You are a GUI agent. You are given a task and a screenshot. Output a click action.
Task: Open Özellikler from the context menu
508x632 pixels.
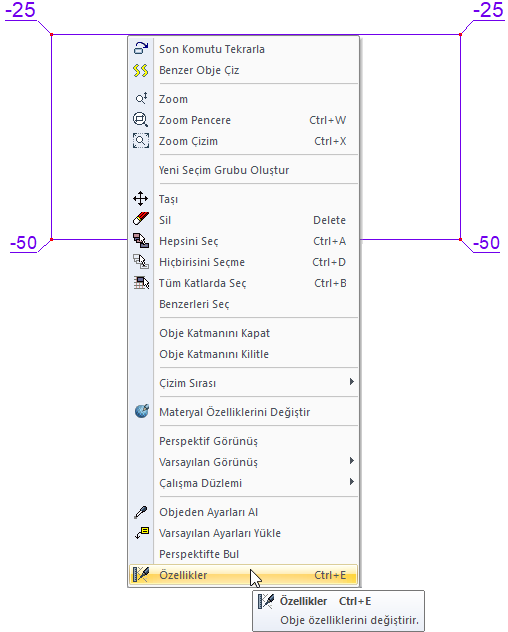(244, 575)
